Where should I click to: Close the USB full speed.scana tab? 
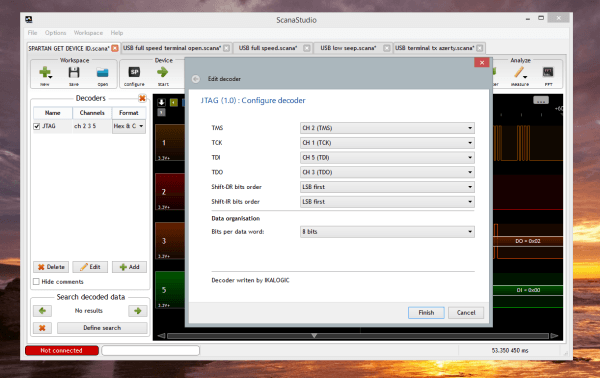tap(307, 48)
